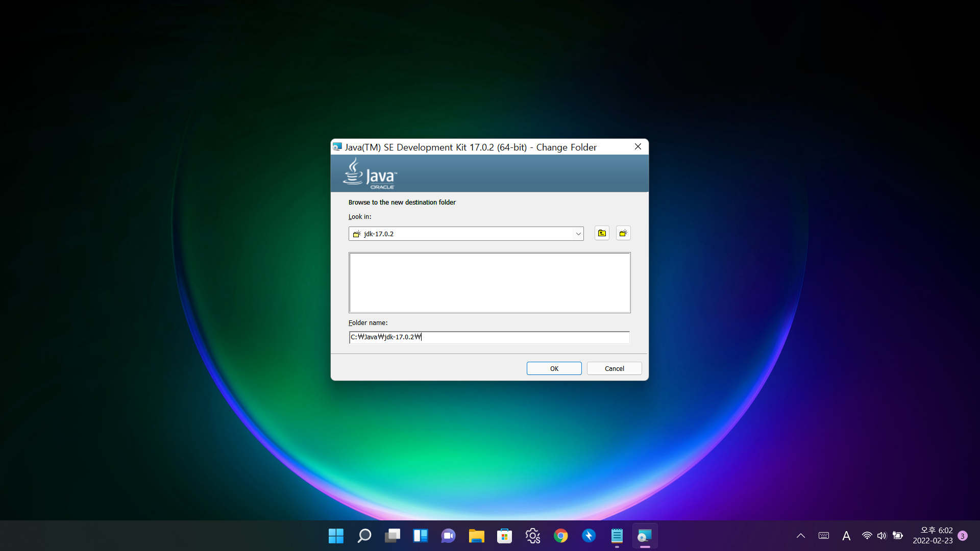Open the Widgets panel icon

(420, 536)
